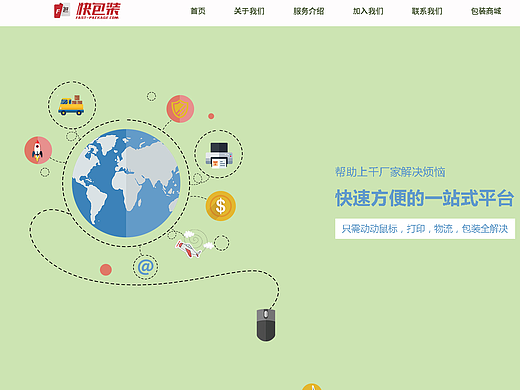This screenshot has width=520, height=390.
Task: Click the white box 只需动动鼠标，打印，物流，包装全解决
Action: coord(425,229)
